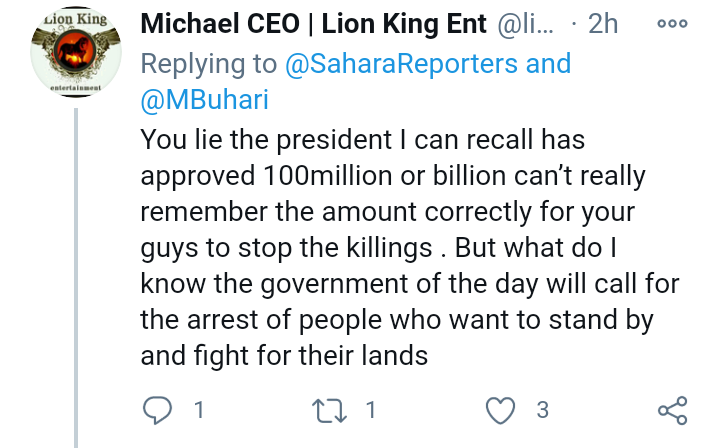Viewport: 720px width, 448px height.
Task: Like the tweet with the heart icon
Action: click(x=501, y=410)
